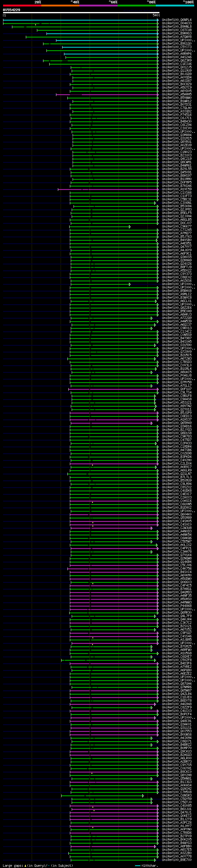The height and width of the screenshot is (868, 197).
Task: Open hit UniRef100_B9HNL8
Action: [176, 26]
